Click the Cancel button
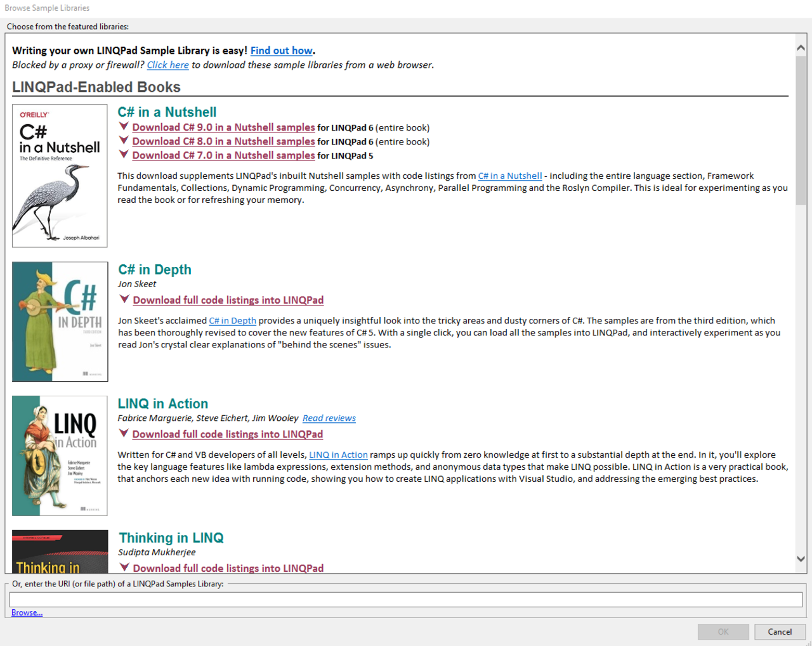Image resolution: width=812 pixels, height=646 pixels. click(780, 632)
